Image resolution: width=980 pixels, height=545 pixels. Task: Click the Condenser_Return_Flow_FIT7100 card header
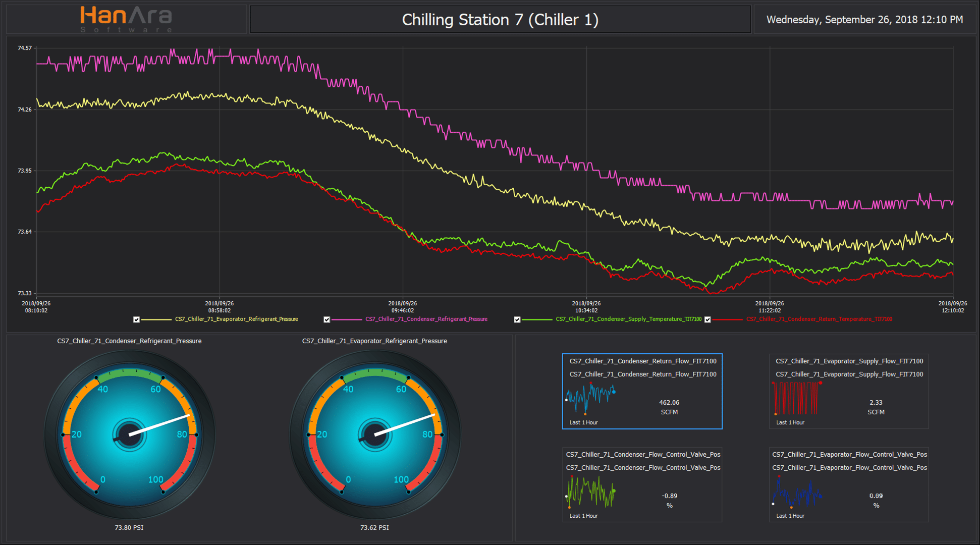point(643,361)
